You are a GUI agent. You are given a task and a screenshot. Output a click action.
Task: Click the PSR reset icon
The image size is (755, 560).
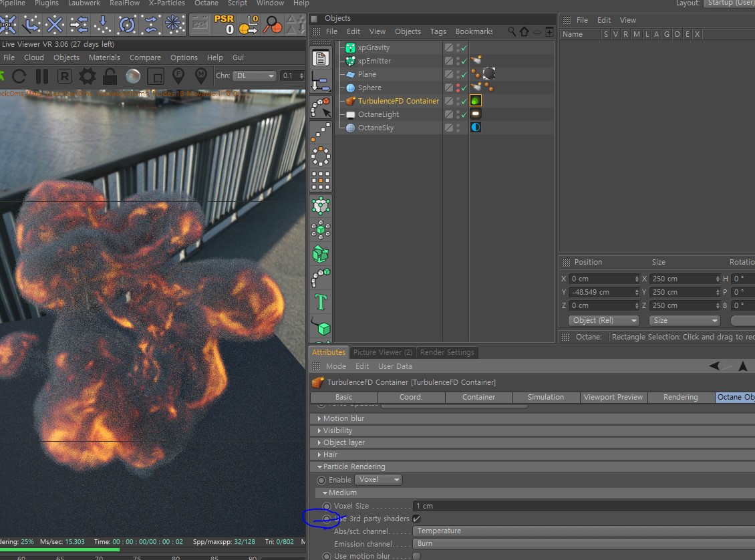coord(224,24)
